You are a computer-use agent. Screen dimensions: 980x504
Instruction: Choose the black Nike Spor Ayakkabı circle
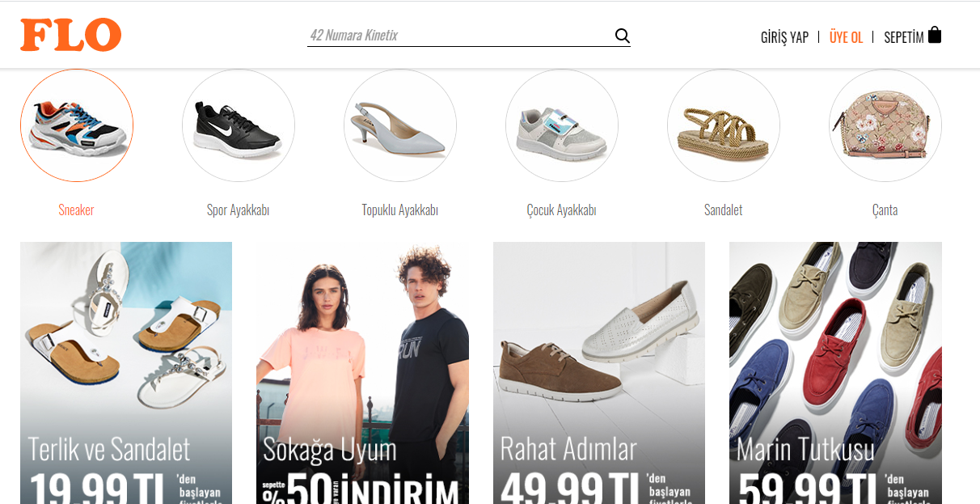(x=239, y=125)
